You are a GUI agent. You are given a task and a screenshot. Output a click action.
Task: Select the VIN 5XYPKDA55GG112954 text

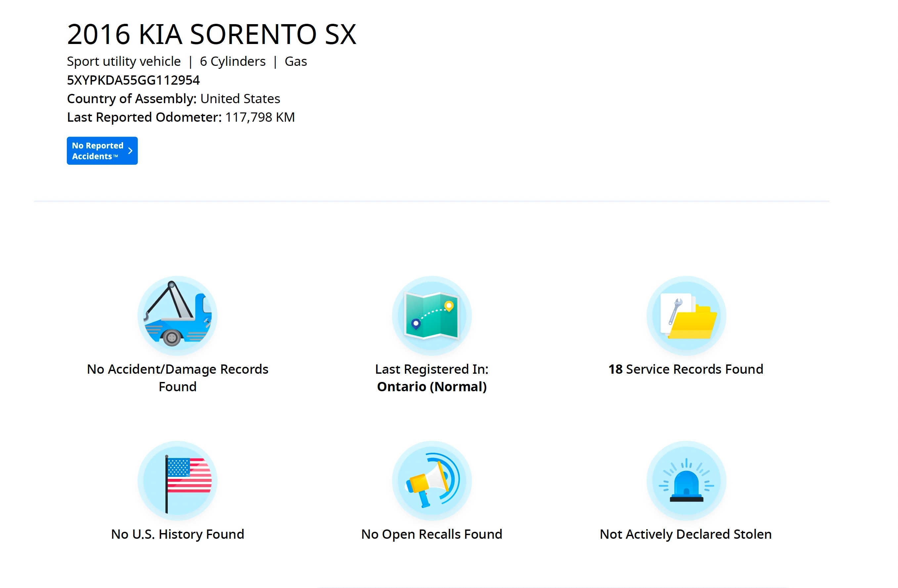tap(133, 80)
